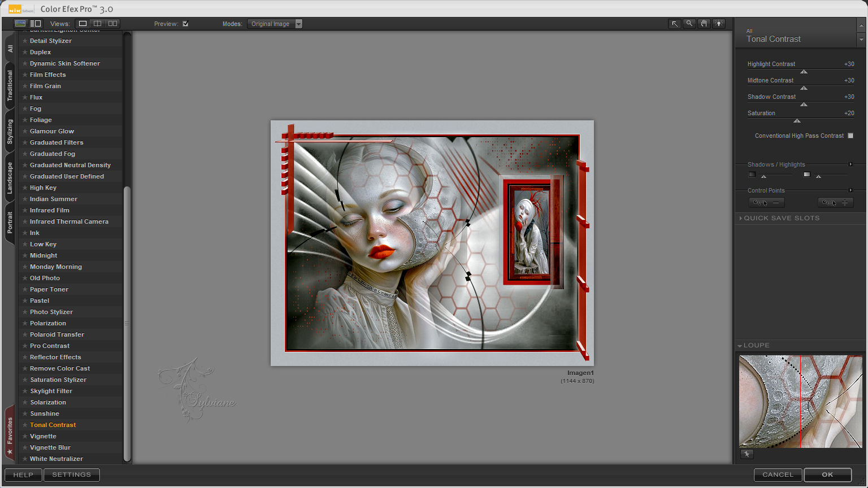The height and width of the screenshot is (488, 868).
Task: Favorite the Skylight Filter star
Action: click(25, 391)
